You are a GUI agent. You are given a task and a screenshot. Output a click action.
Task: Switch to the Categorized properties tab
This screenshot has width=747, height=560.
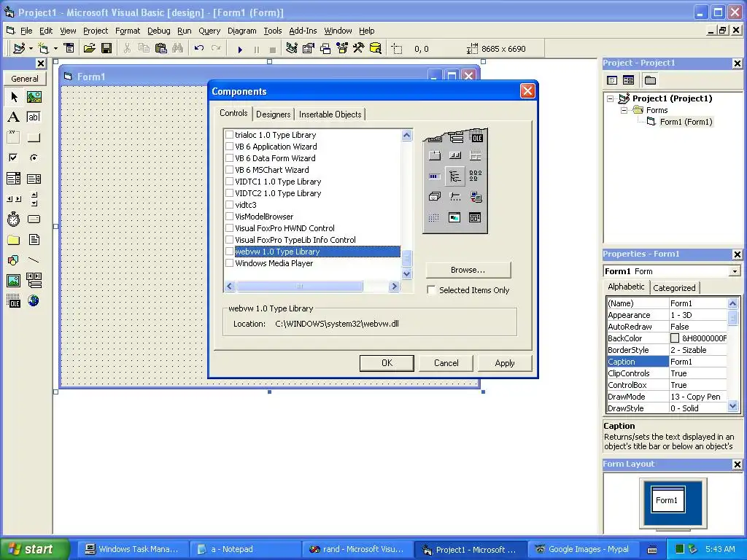click(674, 287)
